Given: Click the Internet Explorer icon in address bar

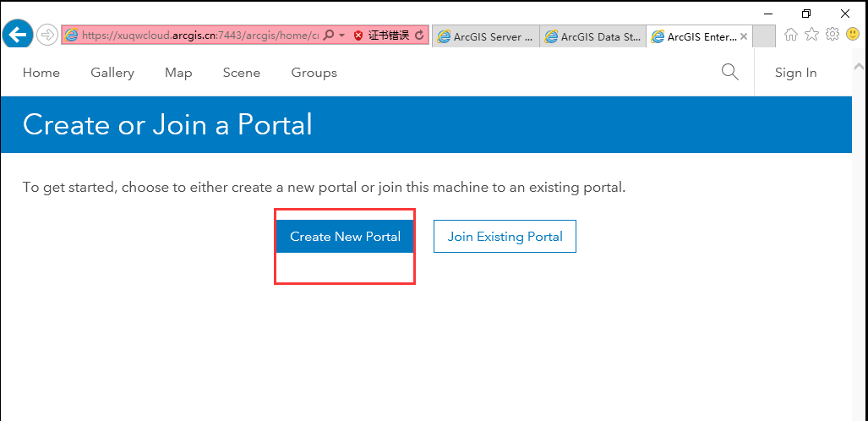Looking at the screenshot, I should tap(71, 36).
